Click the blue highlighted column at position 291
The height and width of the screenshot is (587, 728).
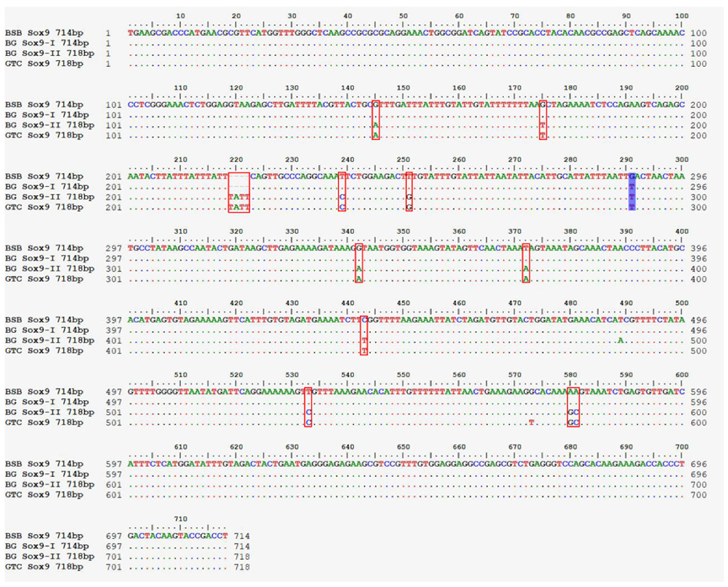pos(632,192)
